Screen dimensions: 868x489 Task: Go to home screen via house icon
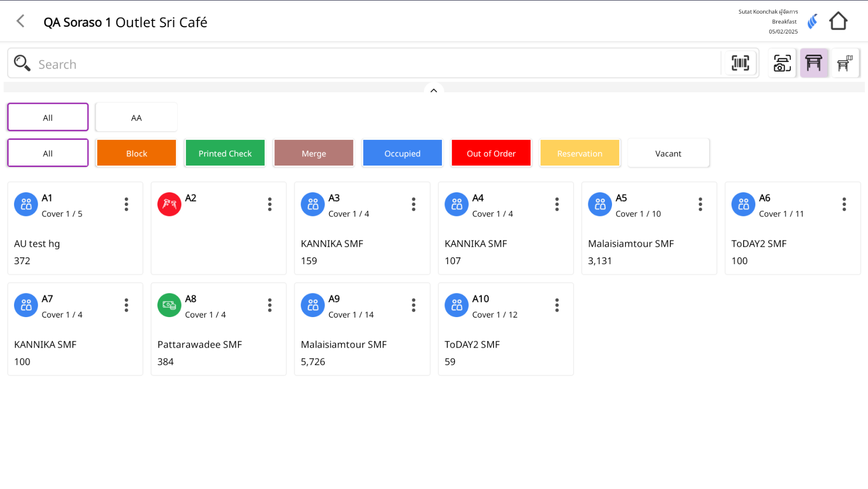[838, 21]
